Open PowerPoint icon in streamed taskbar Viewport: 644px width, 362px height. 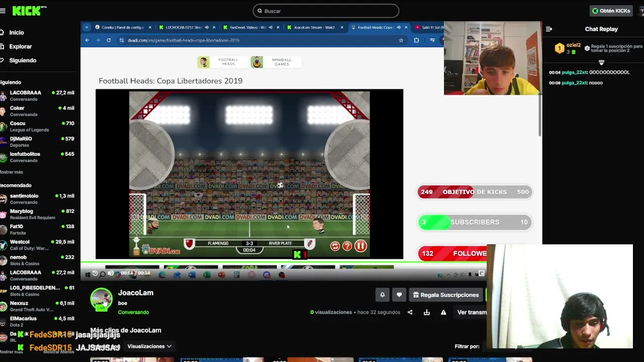pyautogui.click(x=222, y=275)
